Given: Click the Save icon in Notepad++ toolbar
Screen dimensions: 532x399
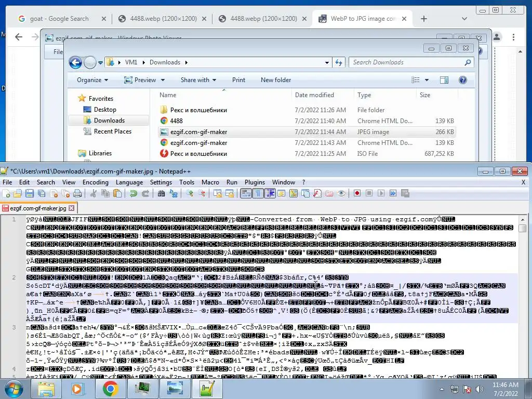Looking at the screenshot, I should click(x=30, y=193).
